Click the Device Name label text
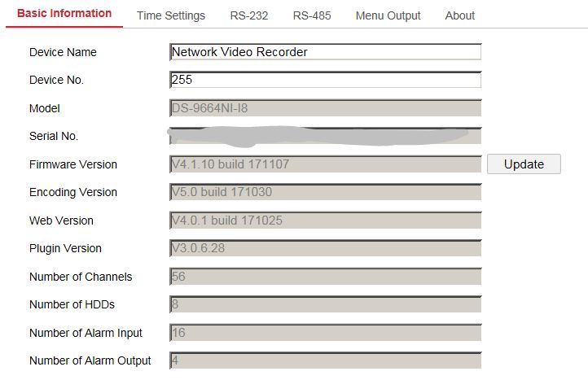Screen dimensions: 588x380 63,52
